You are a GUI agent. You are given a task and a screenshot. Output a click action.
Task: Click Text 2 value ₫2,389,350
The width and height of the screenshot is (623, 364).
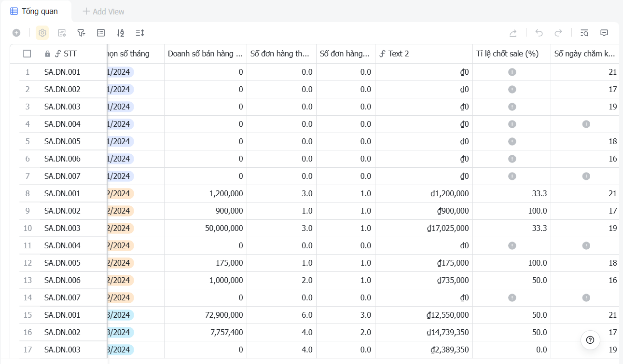(450, 350)
